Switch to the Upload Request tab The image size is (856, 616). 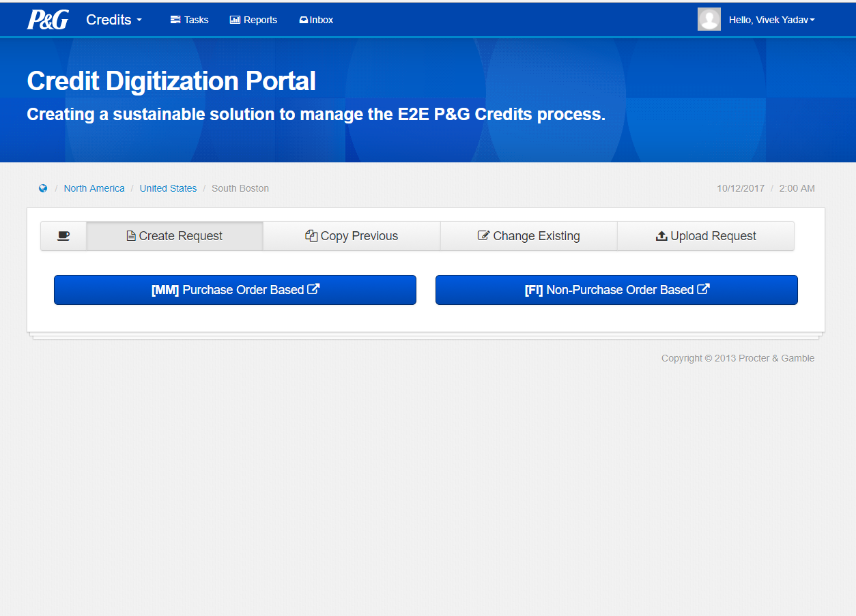706,236
